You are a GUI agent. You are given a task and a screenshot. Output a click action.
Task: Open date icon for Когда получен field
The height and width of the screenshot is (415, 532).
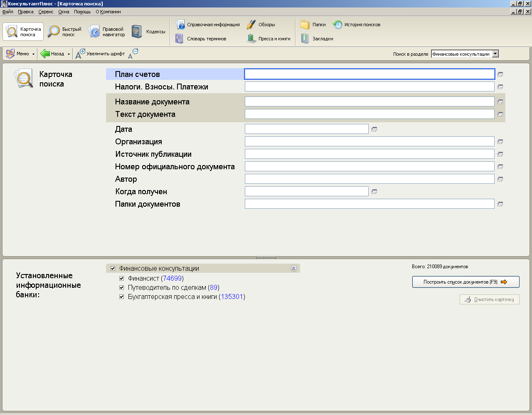pyautogui.click(x=374, y=192)
